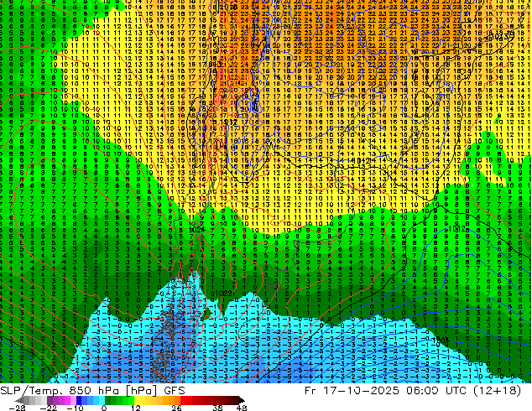
Task: Click the '-10' label under the color scale
Action: point(76,408)
